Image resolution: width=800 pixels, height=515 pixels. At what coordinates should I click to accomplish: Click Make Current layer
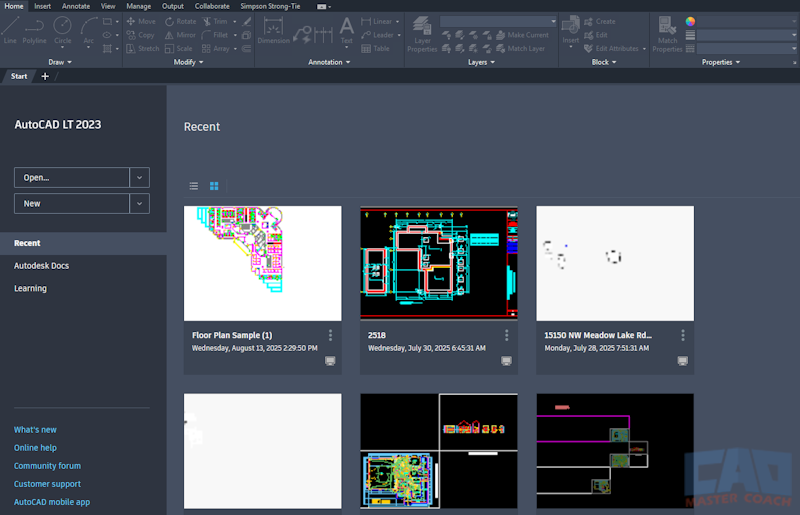pyautogui.click(x=522, y=35)
